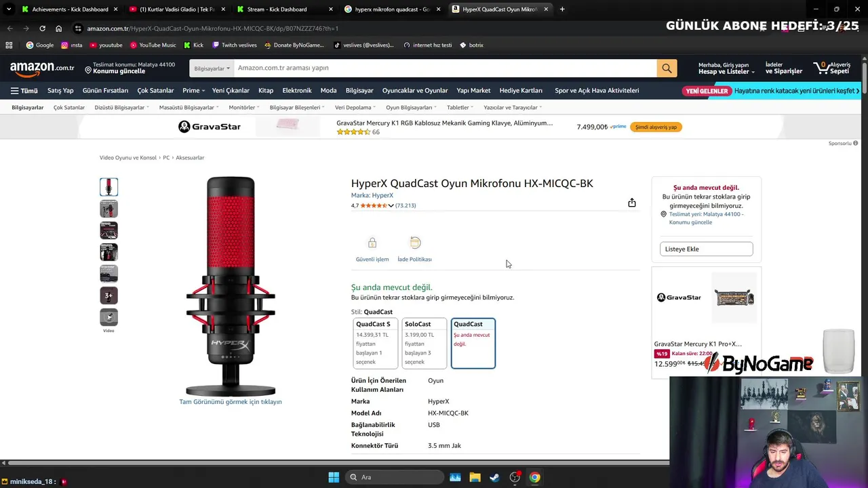Click the orange search magnifier button
Image resolution: width=868 pixels, height=488 pixels.
tap(667, 68)
